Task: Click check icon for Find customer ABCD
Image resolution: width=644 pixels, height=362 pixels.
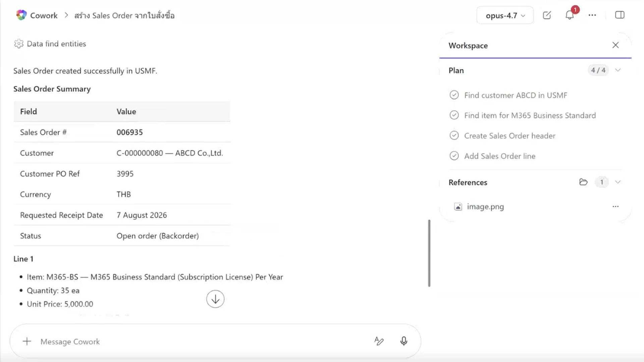Action: 454,95
